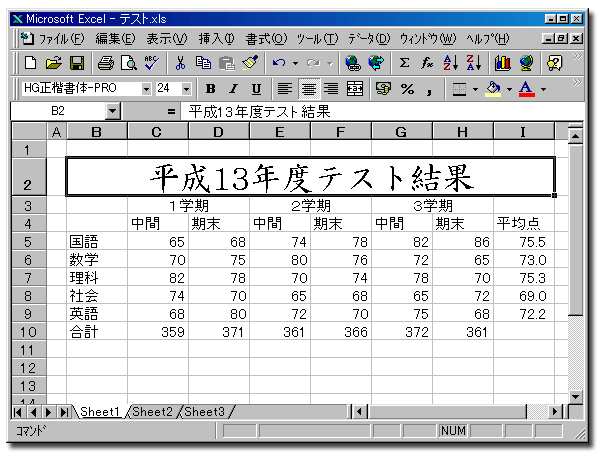This screenshot has width=600, height=456.
Task: Click the horizontal scrollbar right arrow
Action: pyautogui.click(x=556, y=412)
